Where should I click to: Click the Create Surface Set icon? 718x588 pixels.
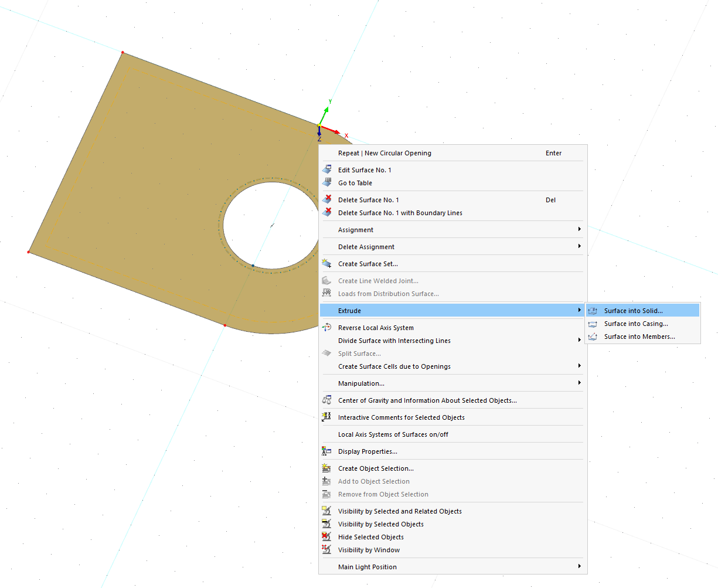pos(327,263)
